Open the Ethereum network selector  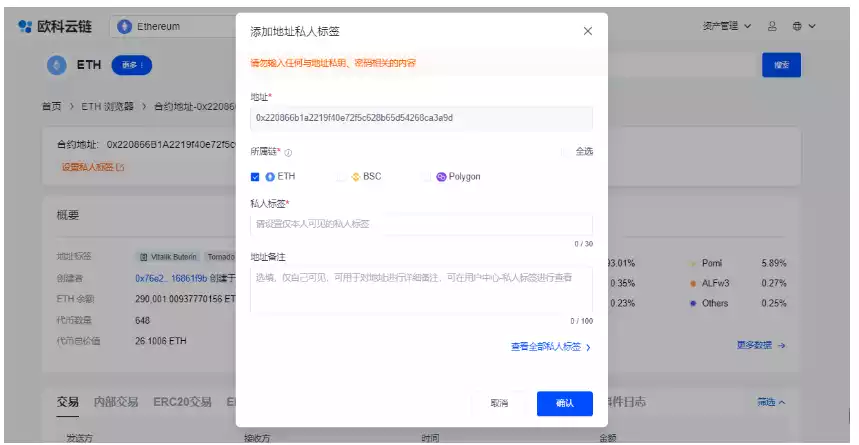coord(165,26)
